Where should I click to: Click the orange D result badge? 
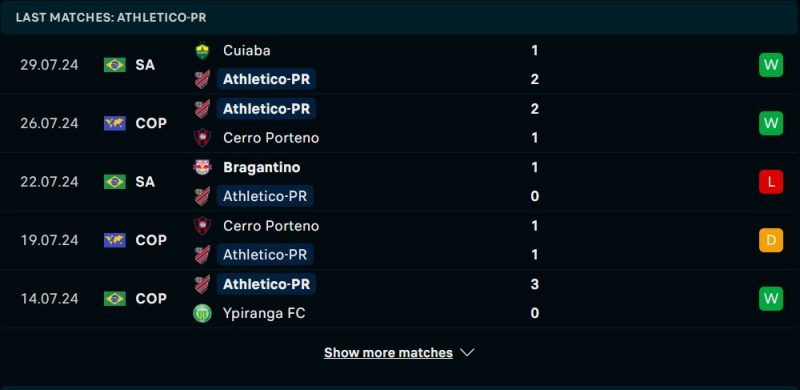coord(771,240)
